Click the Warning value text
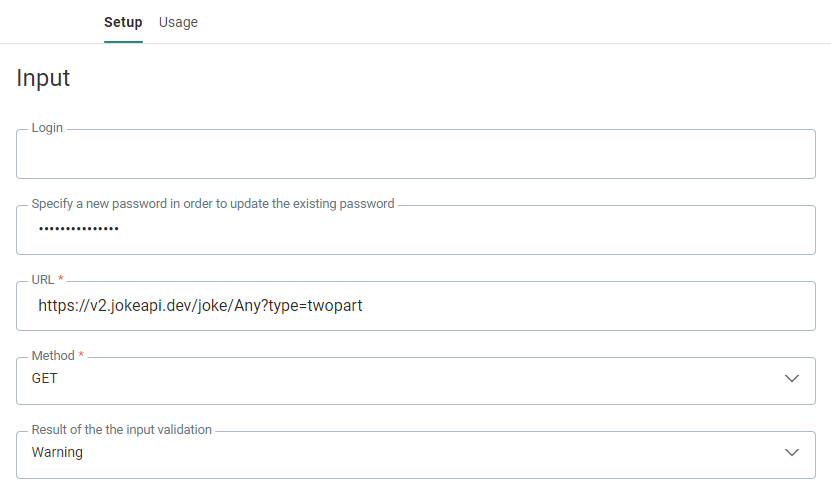 pos(57,453)
